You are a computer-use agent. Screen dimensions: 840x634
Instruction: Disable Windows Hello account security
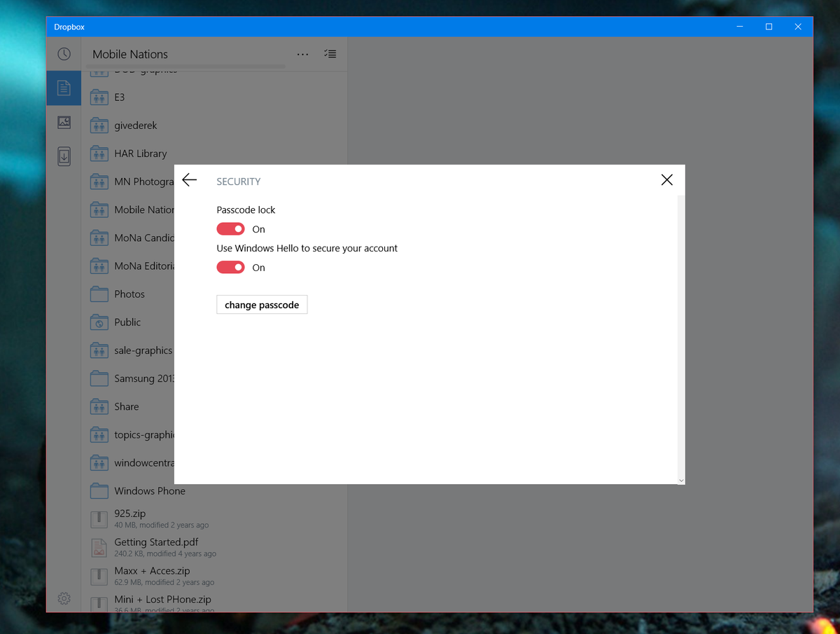(230, 267)
